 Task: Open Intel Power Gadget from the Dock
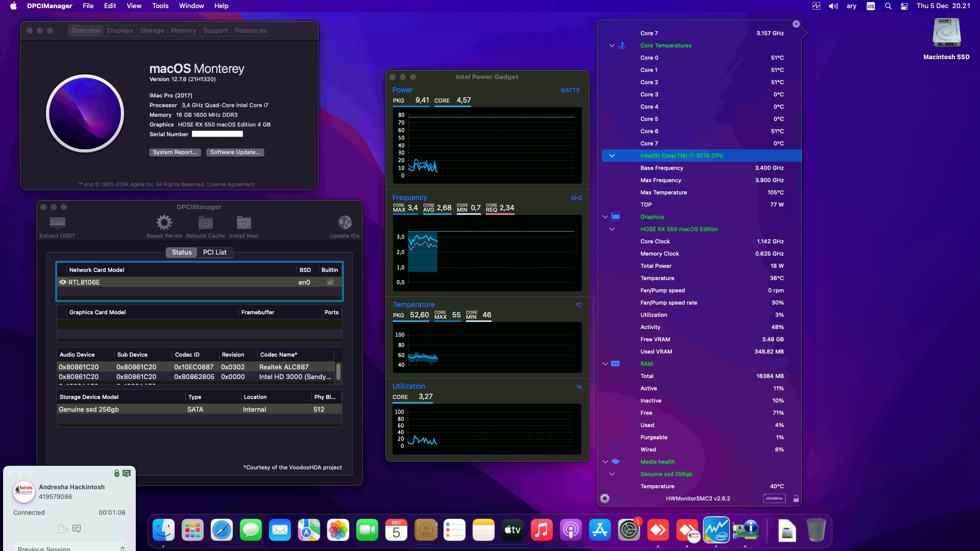(x=716, y=531)
